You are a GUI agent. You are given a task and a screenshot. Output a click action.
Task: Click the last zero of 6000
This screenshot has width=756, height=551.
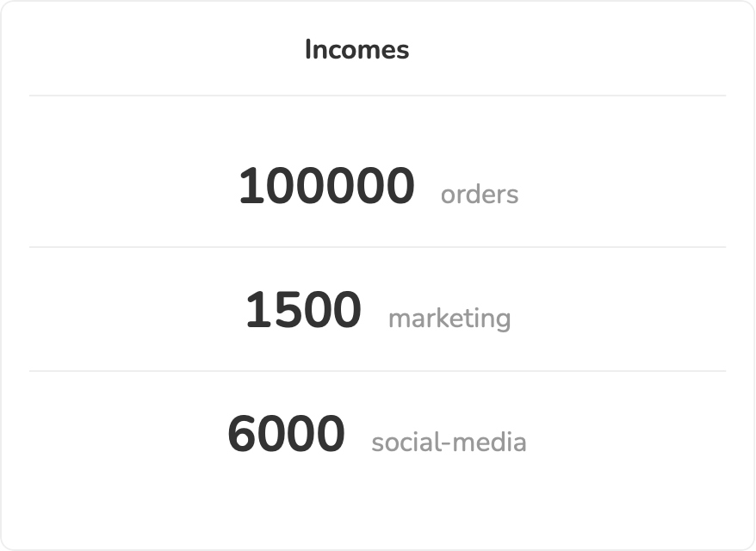coord(331,435)
